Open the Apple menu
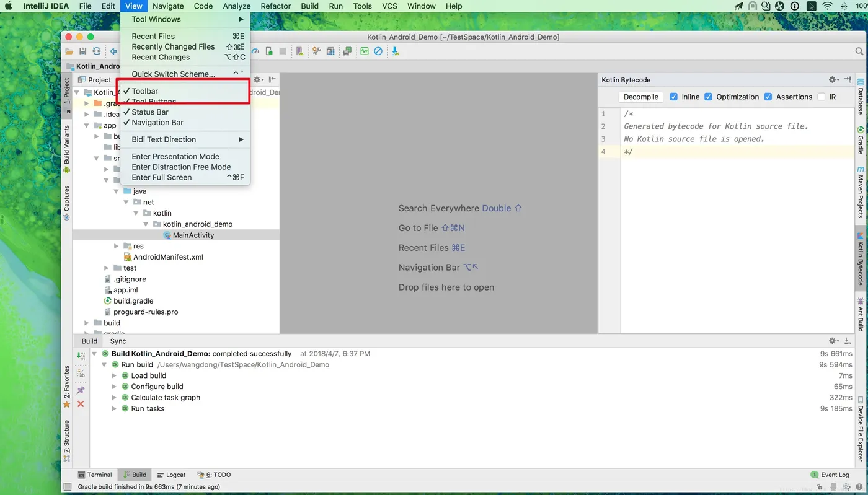 9,6
